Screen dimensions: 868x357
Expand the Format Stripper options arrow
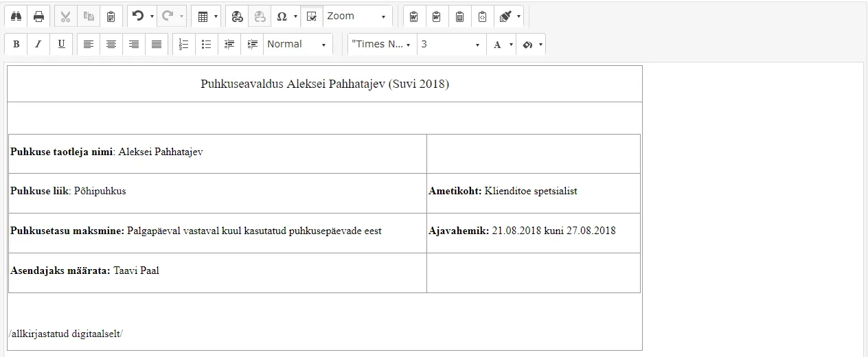click(x=519, y=16)
